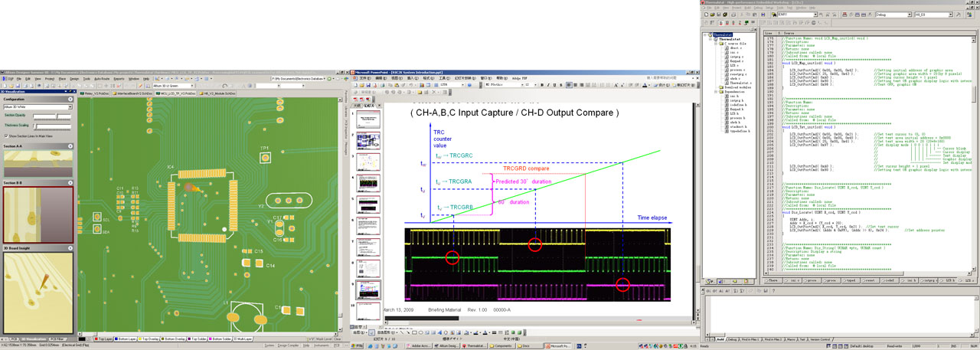Screen dimensions: 980x350
Task: Collapse the Section B-B panel header
Action: [x=70, y=183]
